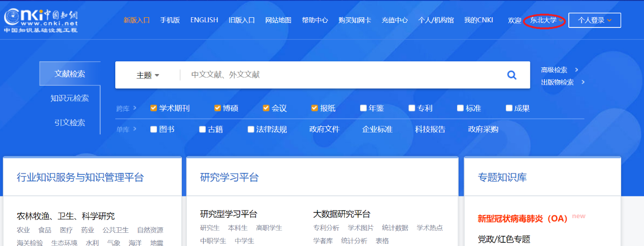This screenshot has width=644, height=246.
Task: Open the 主题 search field dropdown
Action: click(148, 75)
